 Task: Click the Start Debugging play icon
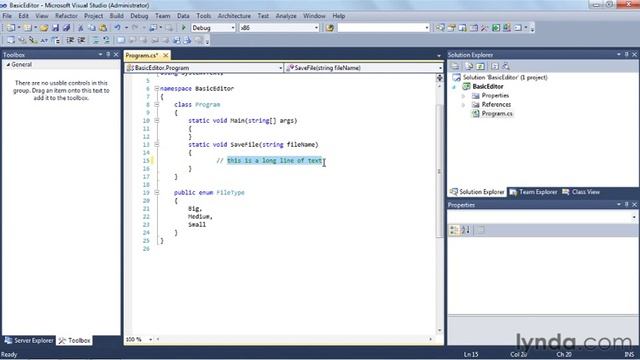pyautogui.click(x=184, y=28)
